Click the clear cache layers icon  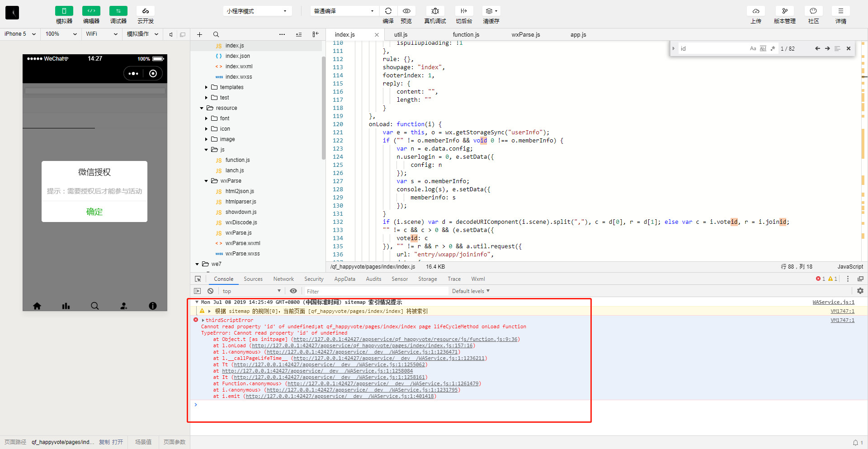pyautogui.click(x=490, y=11)
